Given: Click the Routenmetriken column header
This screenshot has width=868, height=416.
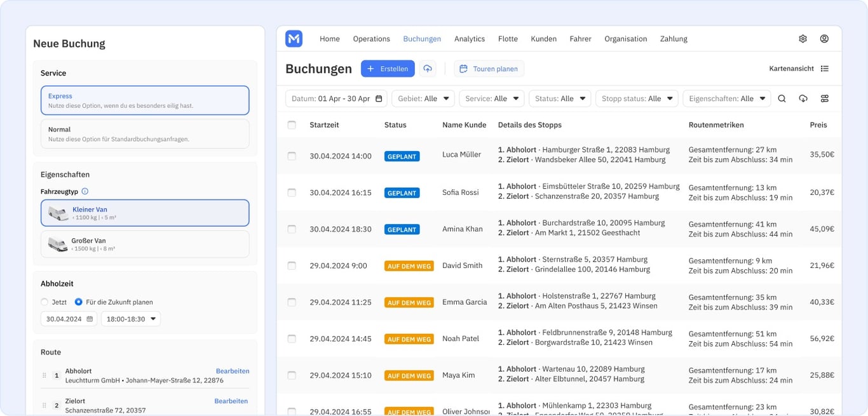Looking at the screenshot, I should (716, 125).
